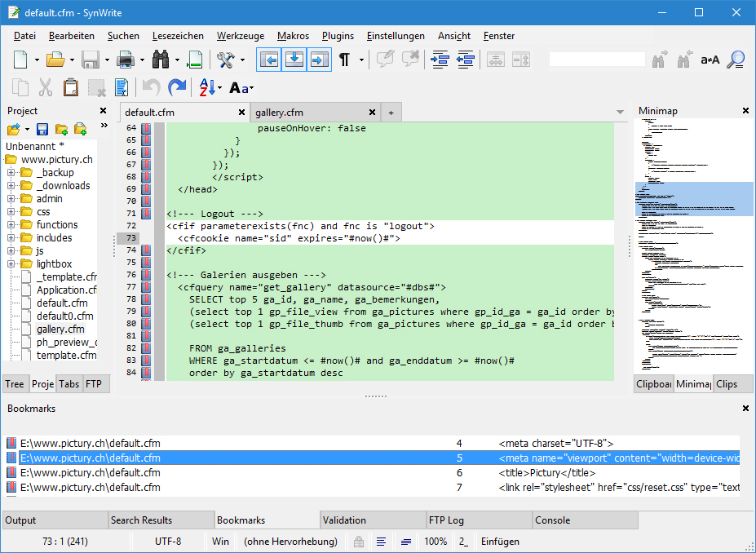Image resolution: width=756 pixels, height=553 pixels.
Task: Save project with blue floppy icon
Action: [42, 129]
